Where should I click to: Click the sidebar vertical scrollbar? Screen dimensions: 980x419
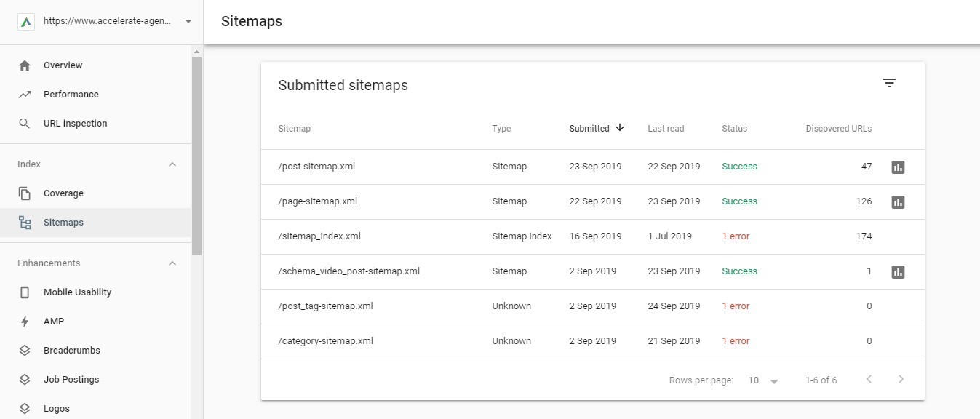[x=196, y=156]
